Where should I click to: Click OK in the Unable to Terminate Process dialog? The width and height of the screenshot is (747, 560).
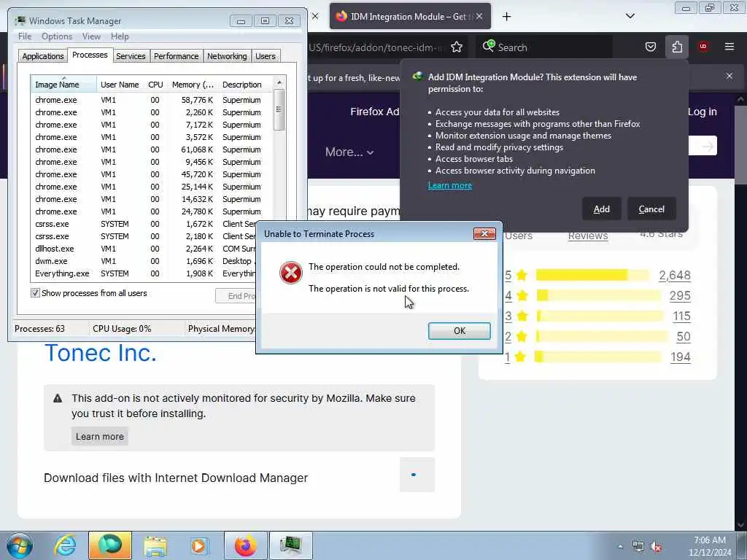click(x=459, y=330)
